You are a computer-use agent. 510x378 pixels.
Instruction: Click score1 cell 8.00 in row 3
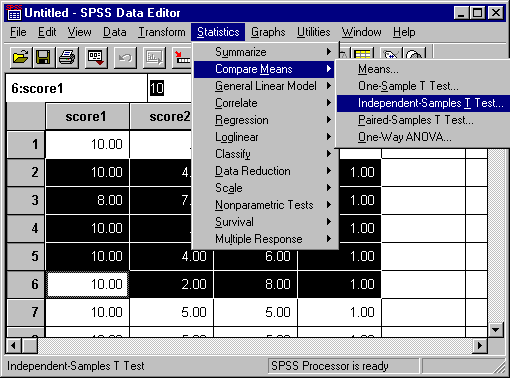tap(87, 200)
